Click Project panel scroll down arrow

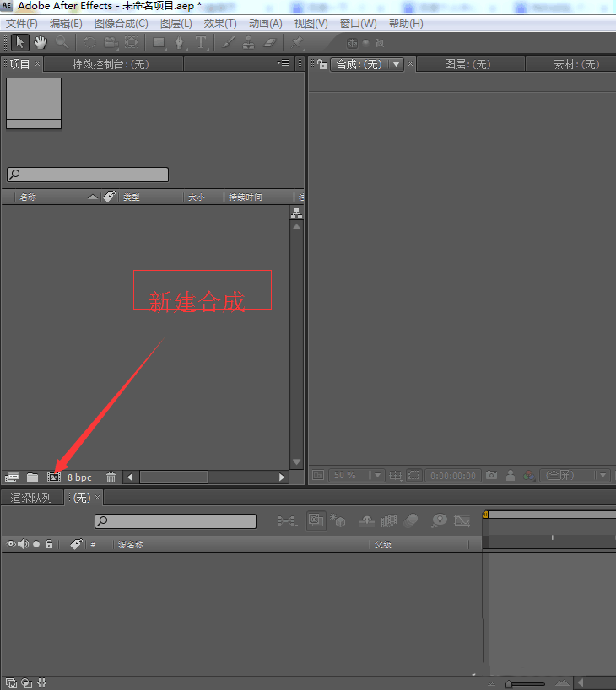tap(297, 462)
